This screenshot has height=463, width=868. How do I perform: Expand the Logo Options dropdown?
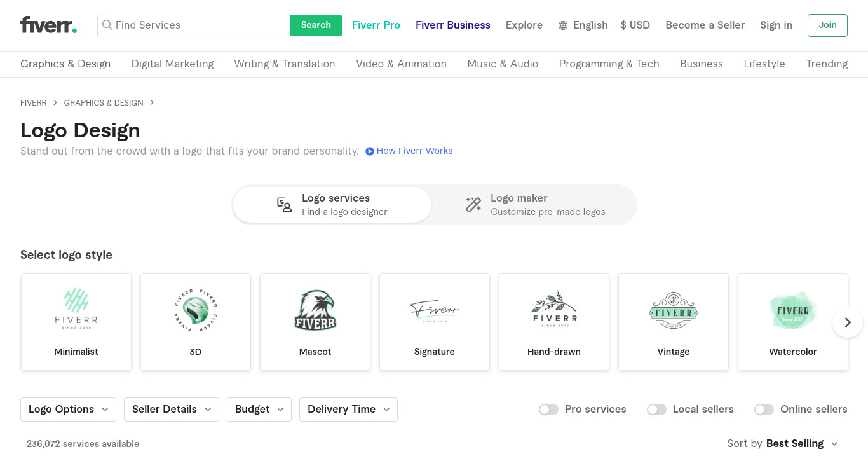point(68,410)
